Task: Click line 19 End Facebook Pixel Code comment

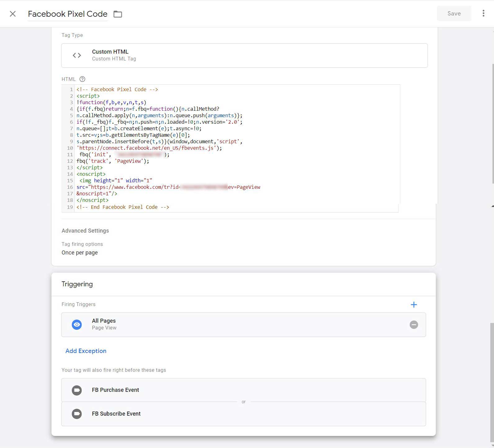Action: coord(123,207)
